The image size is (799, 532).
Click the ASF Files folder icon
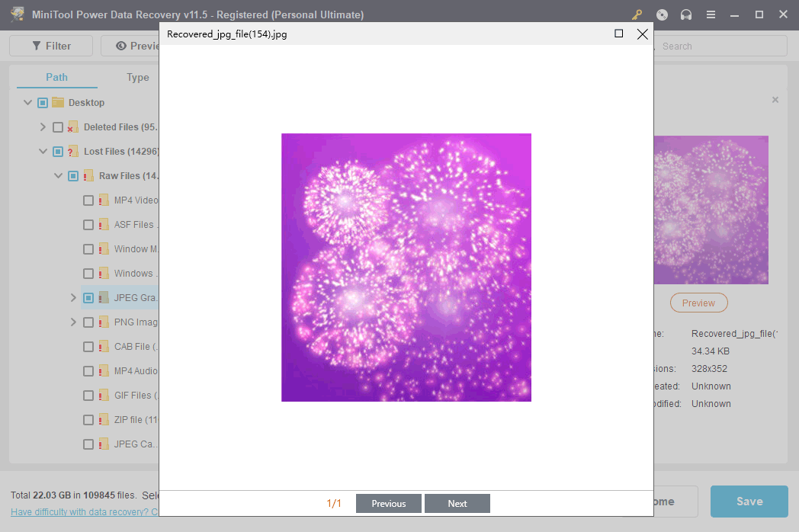pos(104,225)
